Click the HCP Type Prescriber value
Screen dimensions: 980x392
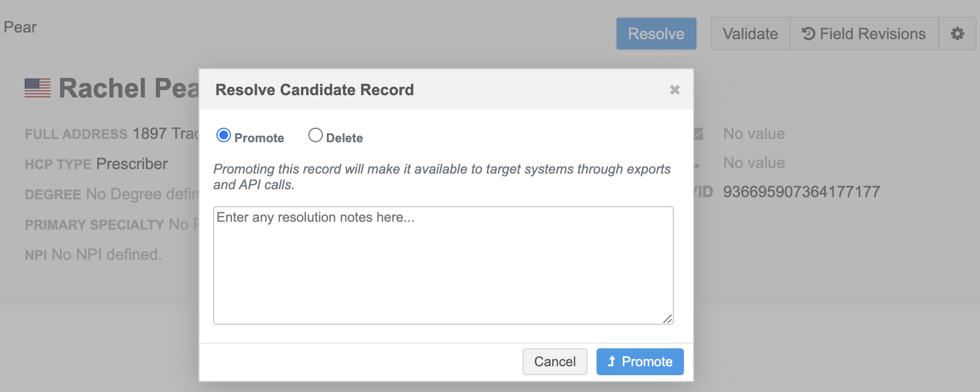coord(132,164)
